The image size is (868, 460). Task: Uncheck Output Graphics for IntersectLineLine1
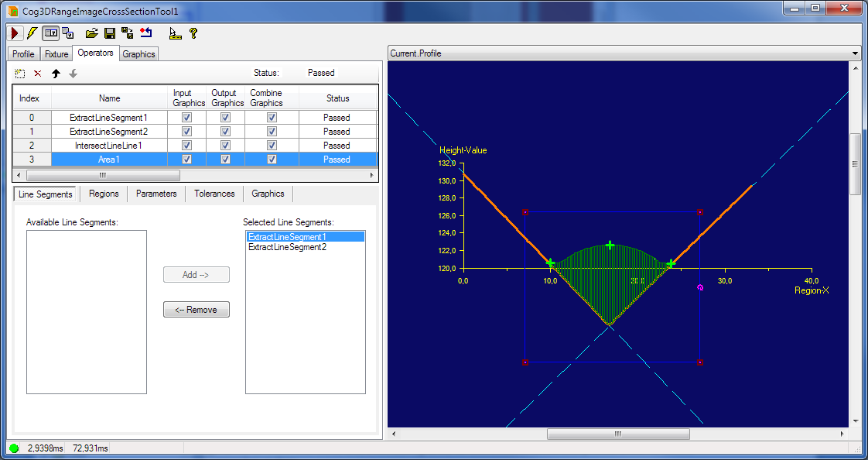[225, 145]
